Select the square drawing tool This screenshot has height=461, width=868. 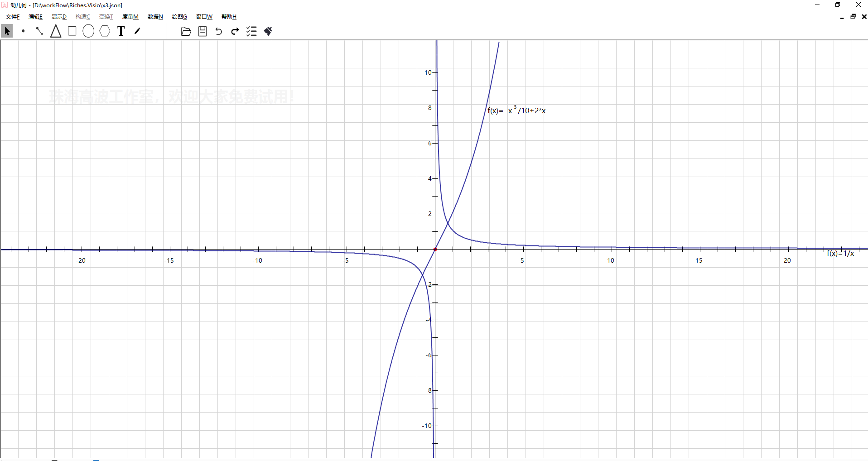point(72,31)
